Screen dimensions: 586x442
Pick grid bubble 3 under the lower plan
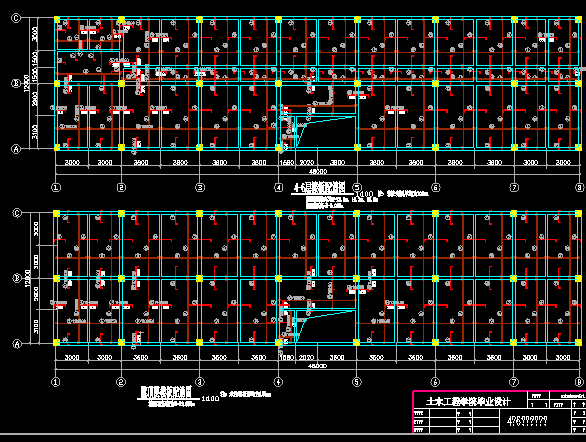200,382
